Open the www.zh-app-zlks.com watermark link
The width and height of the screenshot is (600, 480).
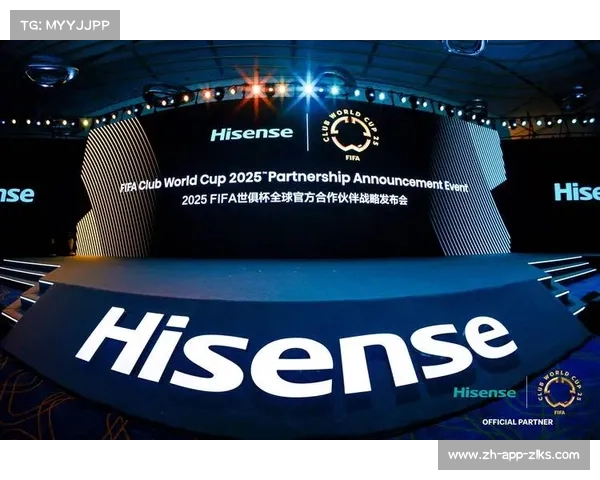pos(513,455)
